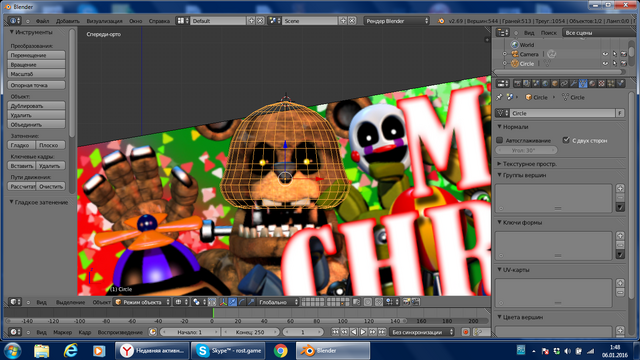Screen dimensions: 640x360
Task: Open the Particles properties tab icon
Action: (611, 84)
